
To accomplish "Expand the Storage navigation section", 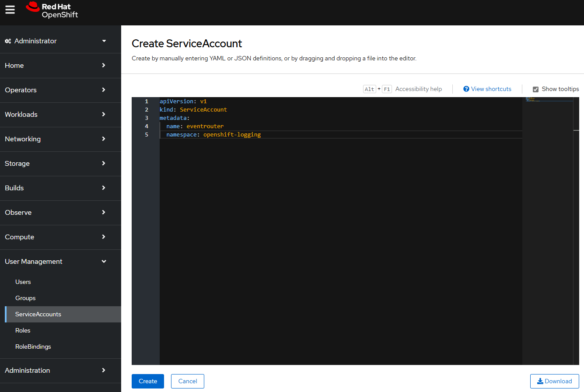I will 60,164.
